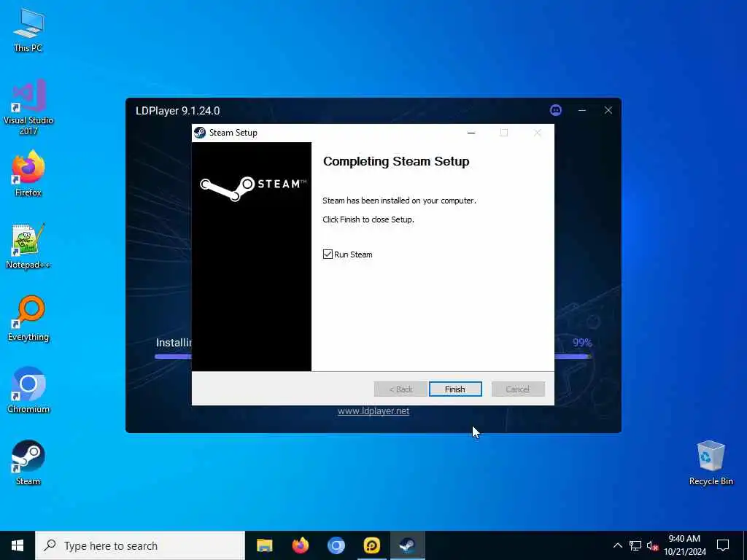Select the Firefox desktop shortcut
Viewport: 747px width, 560px height.
28,174
